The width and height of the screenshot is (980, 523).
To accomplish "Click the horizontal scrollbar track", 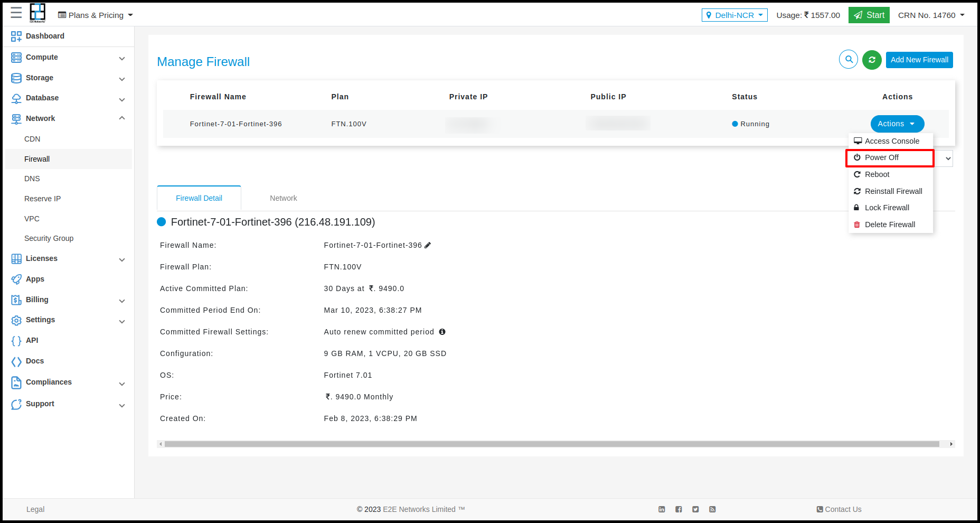I will coord(552,444).
